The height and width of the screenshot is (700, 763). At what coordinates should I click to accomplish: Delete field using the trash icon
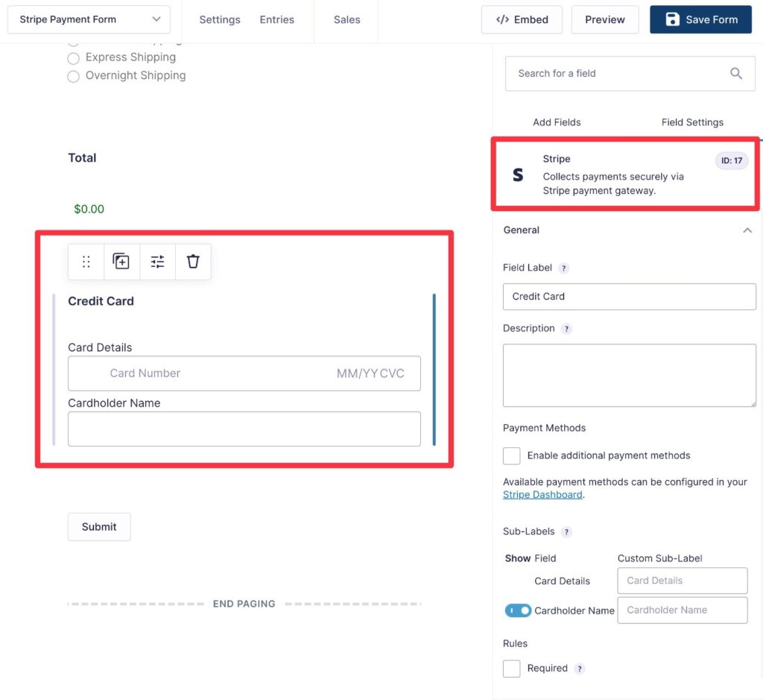click(x=193, y=262)
